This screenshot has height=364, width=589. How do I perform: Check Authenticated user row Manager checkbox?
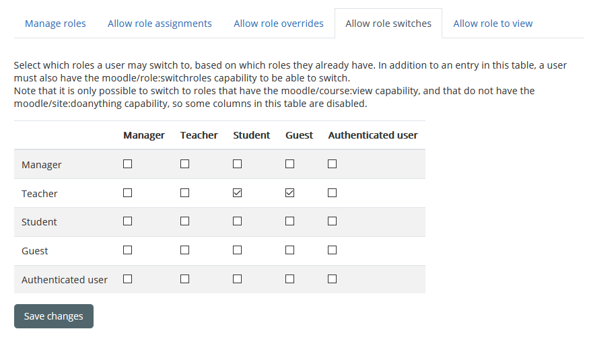[x=128, y=279]
